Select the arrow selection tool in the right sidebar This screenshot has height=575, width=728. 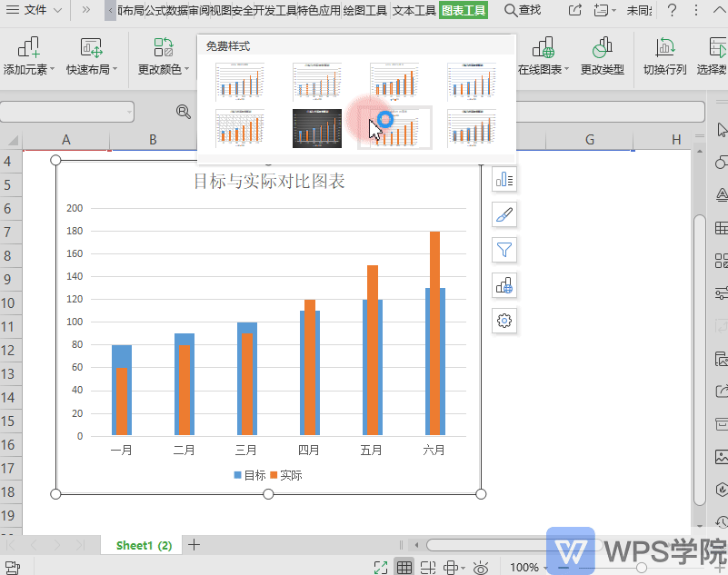click(722, 130)
